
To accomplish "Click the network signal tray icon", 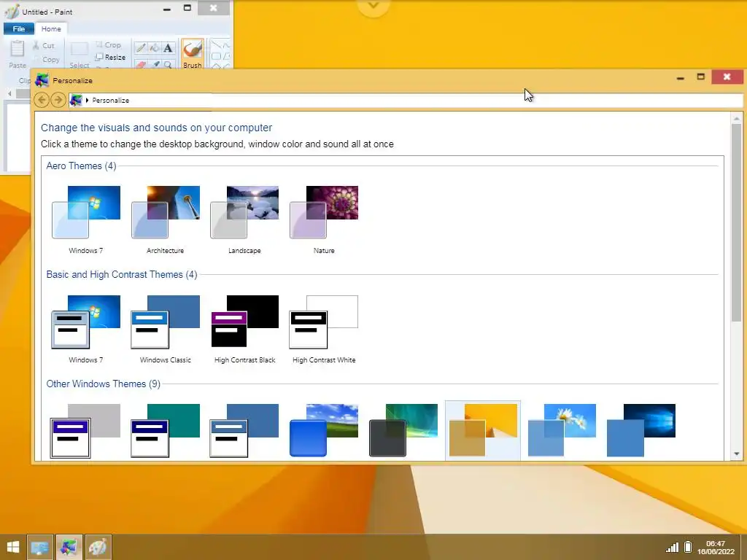I will 672,547.
